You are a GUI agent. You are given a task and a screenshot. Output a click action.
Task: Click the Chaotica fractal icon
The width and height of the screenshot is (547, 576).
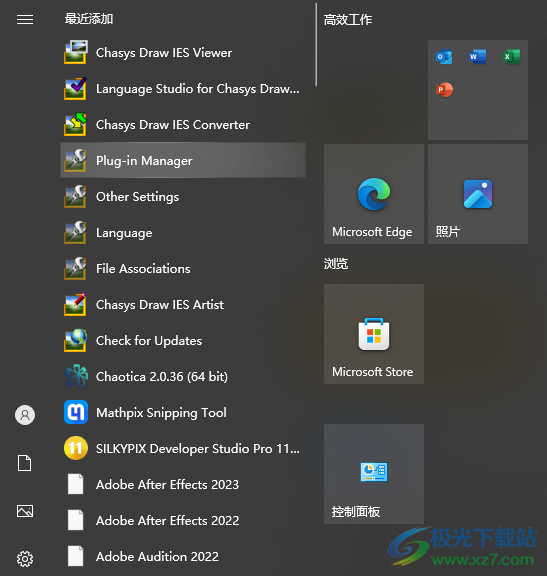click(76, 376)
